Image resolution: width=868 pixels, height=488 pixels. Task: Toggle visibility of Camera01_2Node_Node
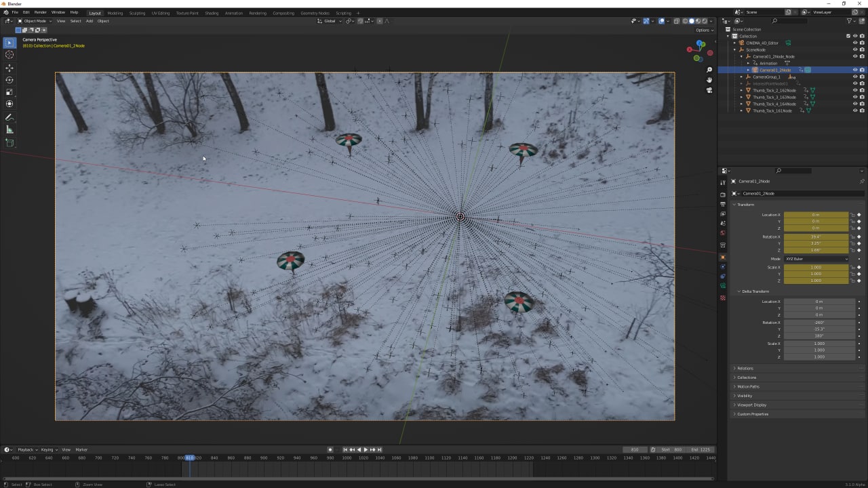854,56
